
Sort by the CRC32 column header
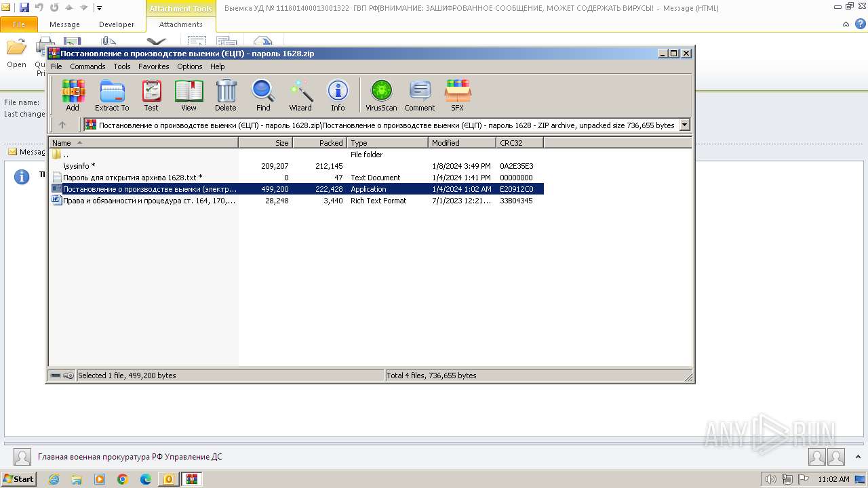click(x=520, y=143)
